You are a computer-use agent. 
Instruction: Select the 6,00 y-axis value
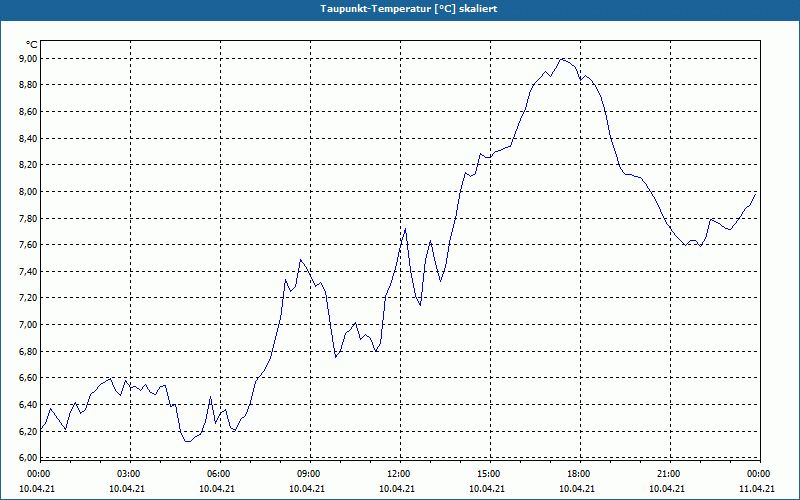point(29,457)
